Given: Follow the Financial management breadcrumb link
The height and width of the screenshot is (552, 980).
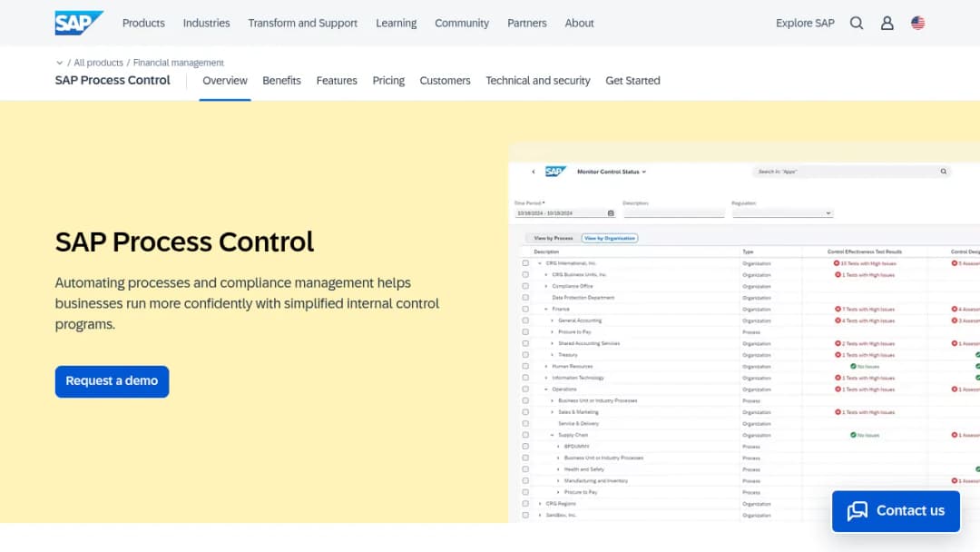Looking at the screenshot, I should pyautogui.click(x=178, y=63).
